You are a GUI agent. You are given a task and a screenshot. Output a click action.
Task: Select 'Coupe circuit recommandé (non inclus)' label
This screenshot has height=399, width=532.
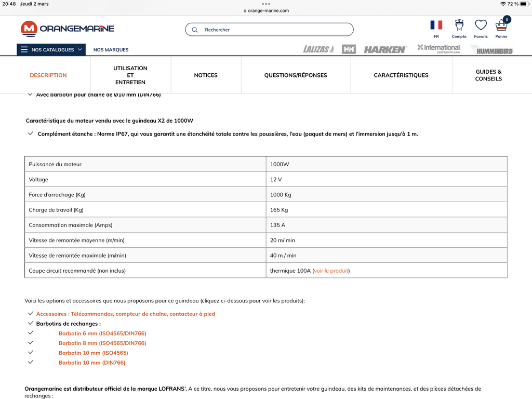pos(77,271)
